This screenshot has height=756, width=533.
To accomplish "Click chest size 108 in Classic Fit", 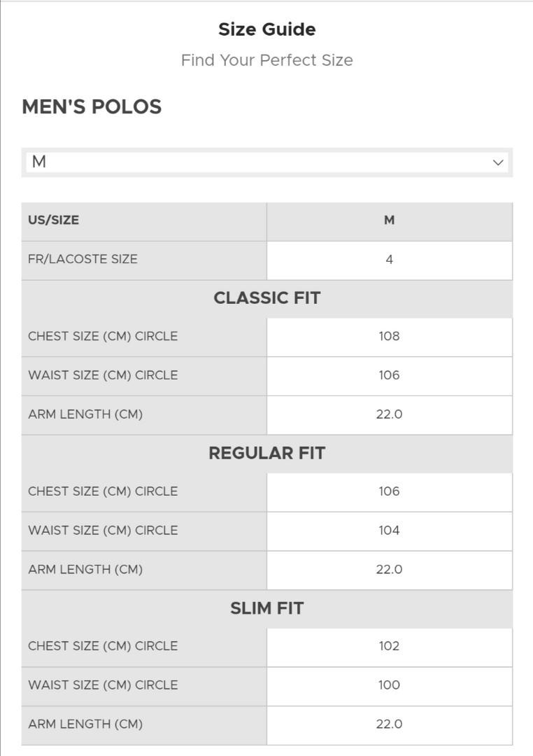I will [x=390, y=336].
